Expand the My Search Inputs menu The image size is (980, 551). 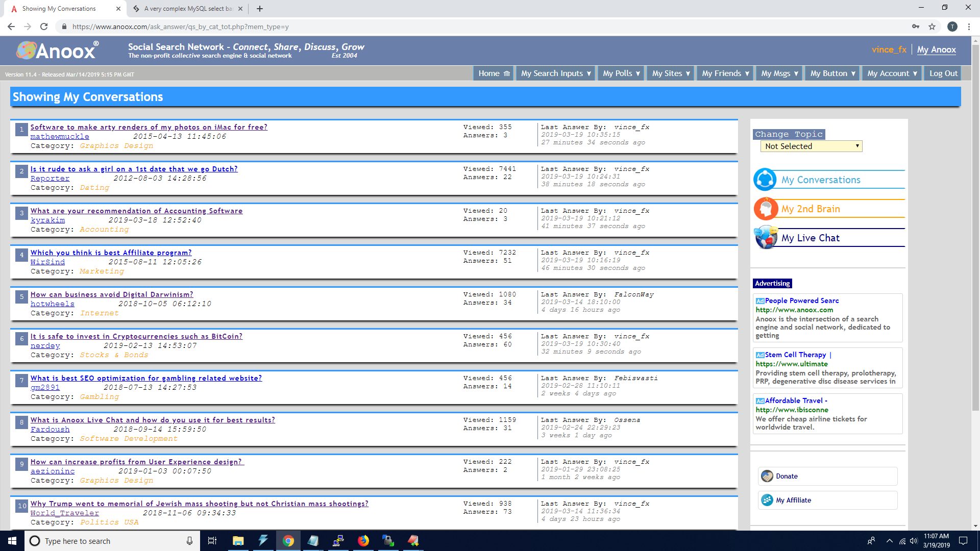pyautogui.click(x=555, y=73)
